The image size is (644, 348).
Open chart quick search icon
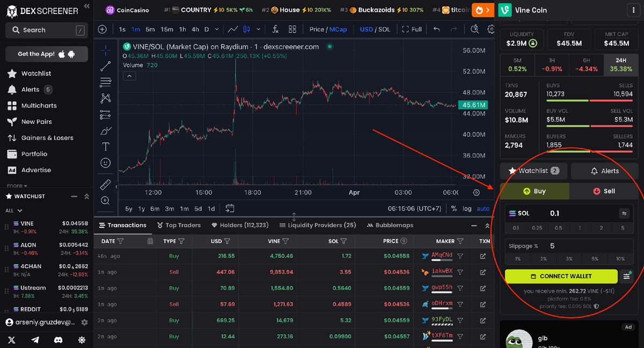tap(475, 30)
